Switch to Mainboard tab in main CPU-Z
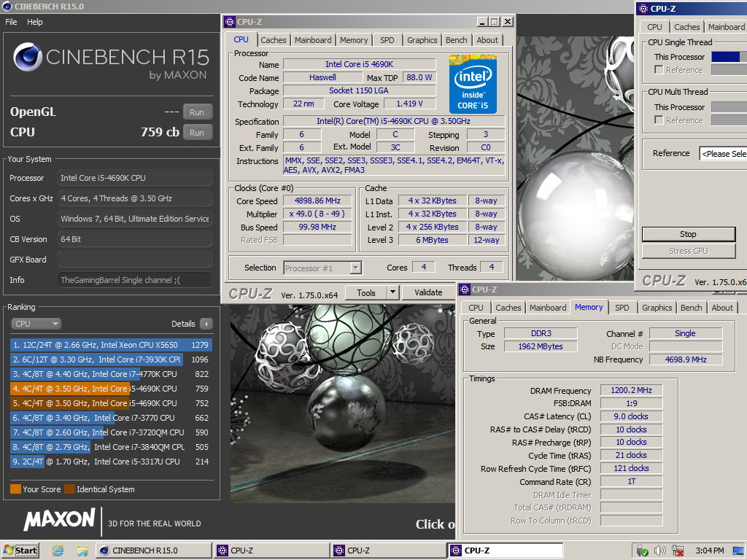 pyautogui.click(x=313, y=41)
